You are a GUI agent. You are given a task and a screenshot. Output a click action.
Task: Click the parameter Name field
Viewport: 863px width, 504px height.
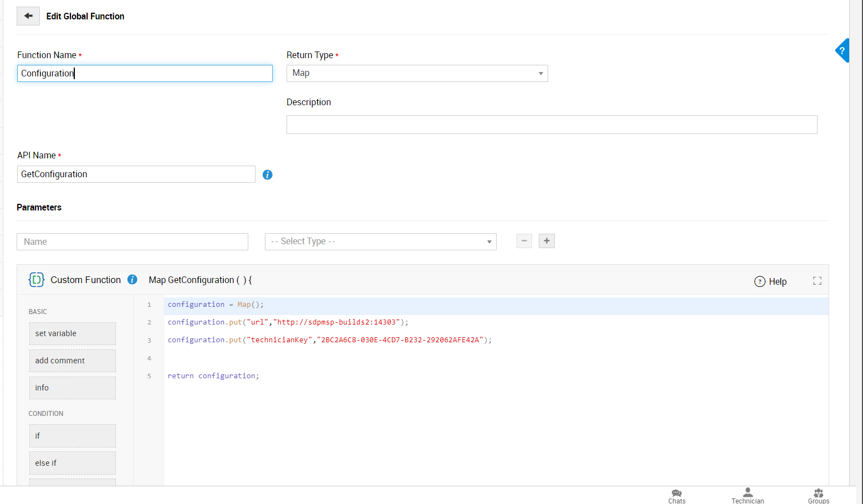click(x=132, y=241)
